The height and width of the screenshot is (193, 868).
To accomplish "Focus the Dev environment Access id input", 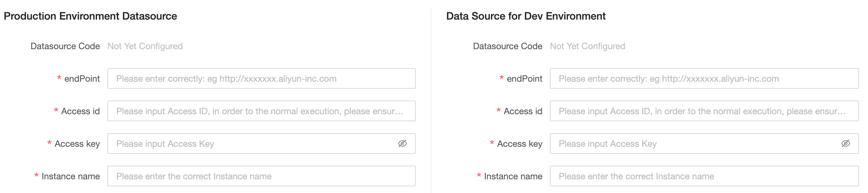I will click(704, 111).
